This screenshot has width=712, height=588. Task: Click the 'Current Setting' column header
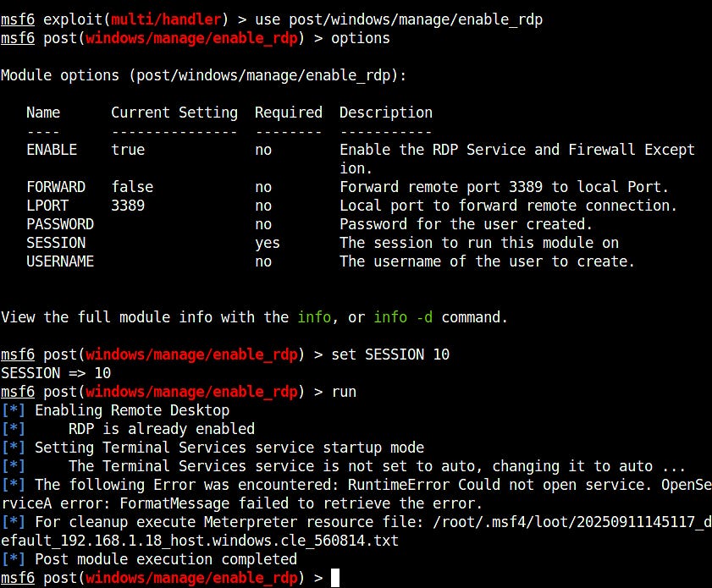click(174, 113)
